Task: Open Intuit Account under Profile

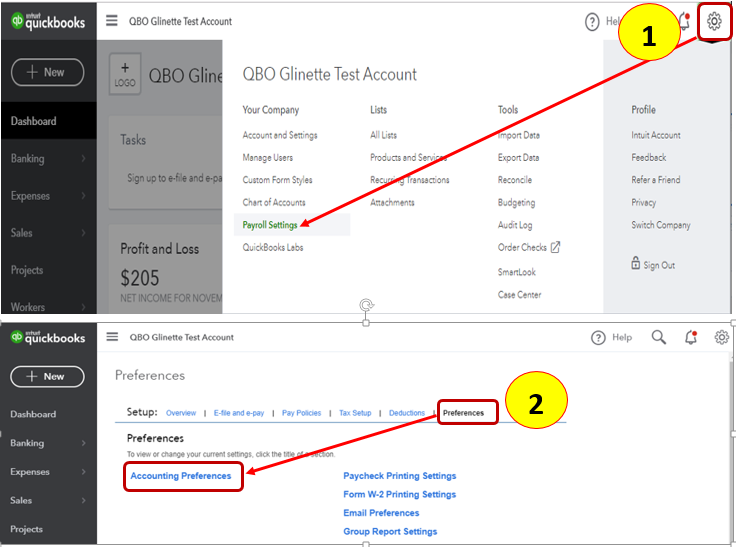Action: click(x=656, y=135)
